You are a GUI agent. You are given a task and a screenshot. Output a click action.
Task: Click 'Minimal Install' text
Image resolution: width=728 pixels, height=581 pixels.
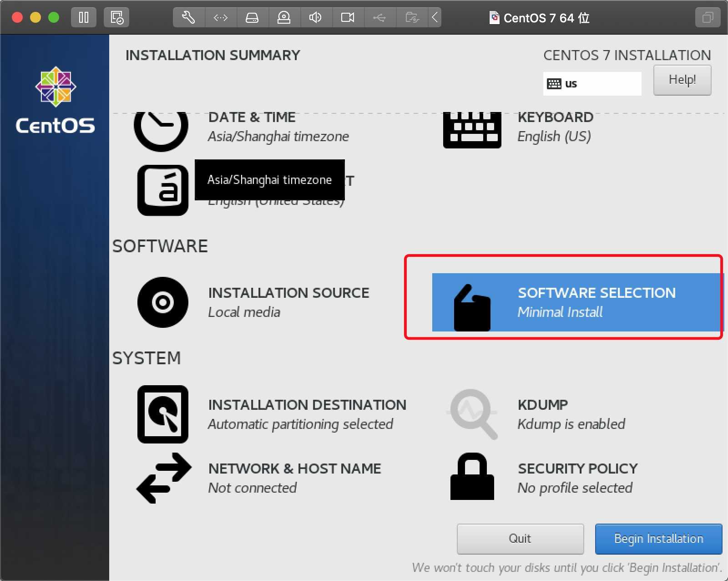pyautogui.click(x=560, y=312)
